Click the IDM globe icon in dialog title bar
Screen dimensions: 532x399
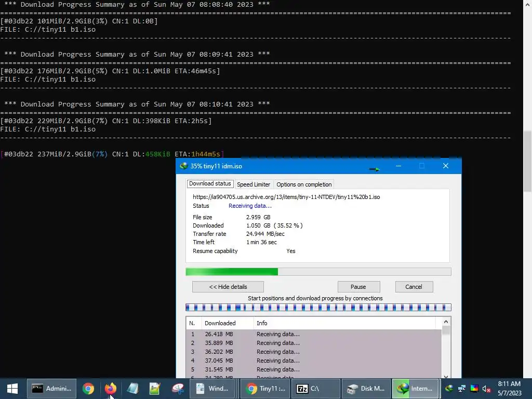click(x=183, y=166)
